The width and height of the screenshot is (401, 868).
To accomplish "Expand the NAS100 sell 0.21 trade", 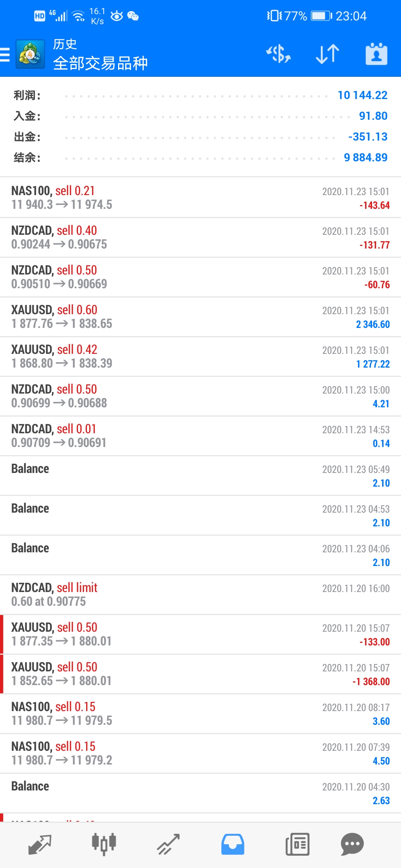I will coord(200,198).
